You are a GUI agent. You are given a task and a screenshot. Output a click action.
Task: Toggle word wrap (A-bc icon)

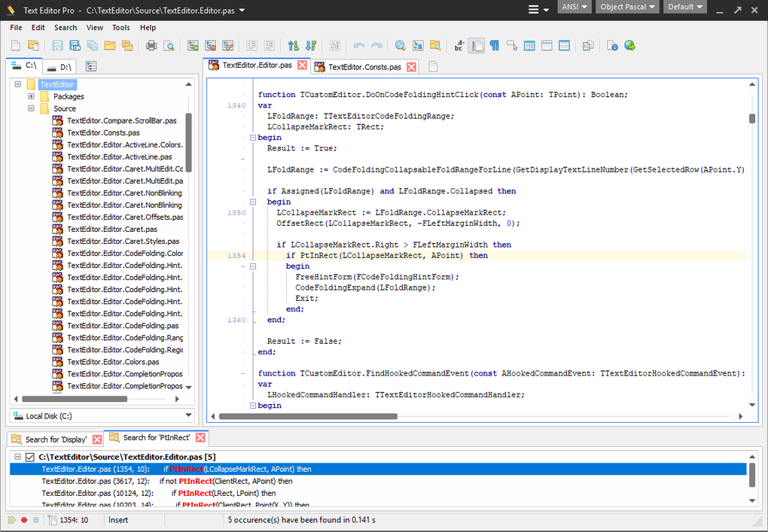coord(459,45)
